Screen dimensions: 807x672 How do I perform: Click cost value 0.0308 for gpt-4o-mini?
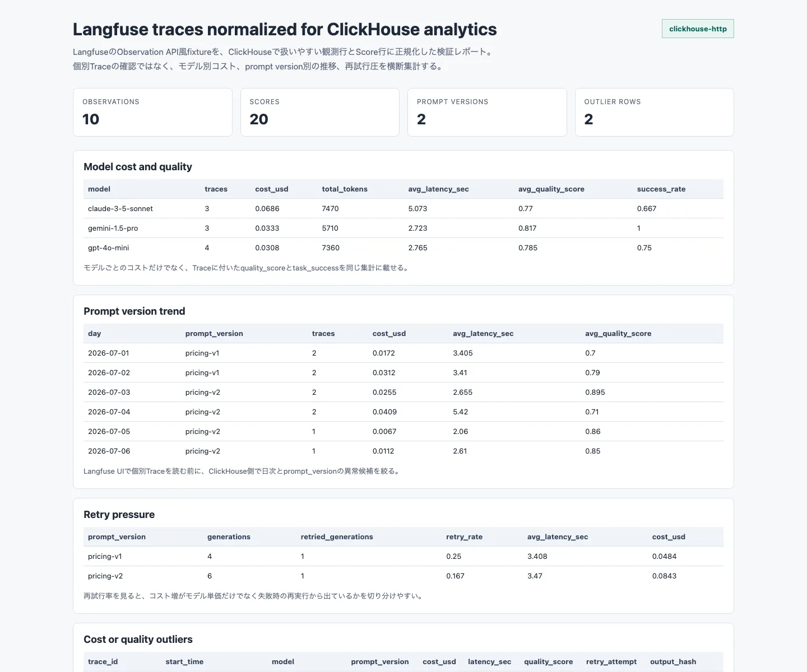(x=267, y=248)
